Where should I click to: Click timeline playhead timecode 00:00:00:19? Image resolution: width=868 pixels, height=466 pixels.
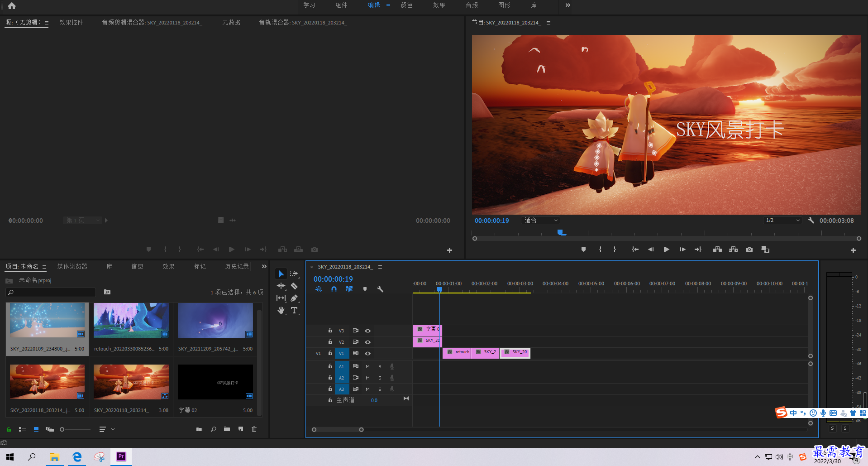(333, 279)
